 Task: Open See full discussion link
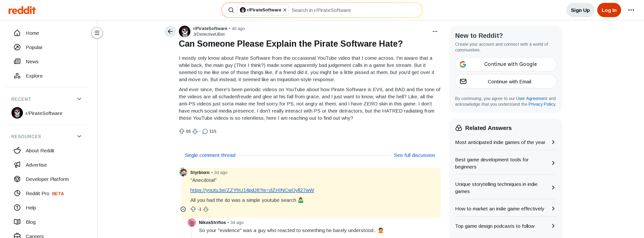coord(414,155)
